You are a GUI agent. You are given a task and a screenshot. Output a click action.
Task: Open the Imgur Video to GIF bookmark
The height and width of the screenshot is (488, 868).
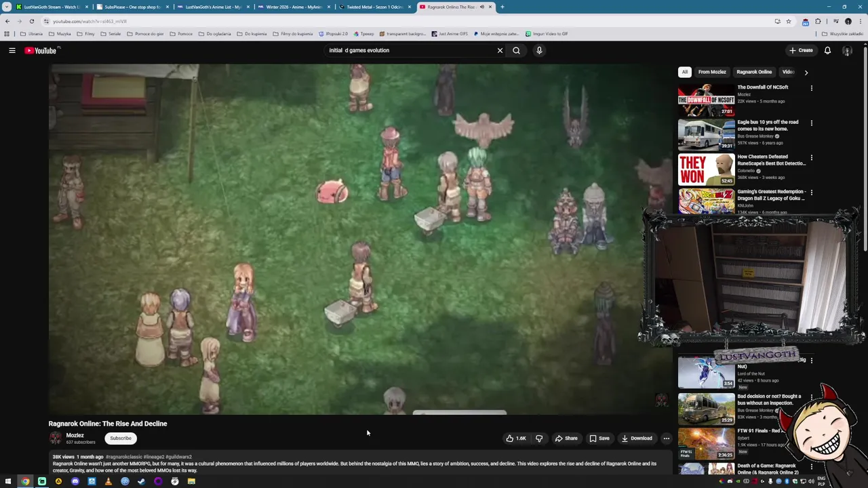(x=547, y=34)
